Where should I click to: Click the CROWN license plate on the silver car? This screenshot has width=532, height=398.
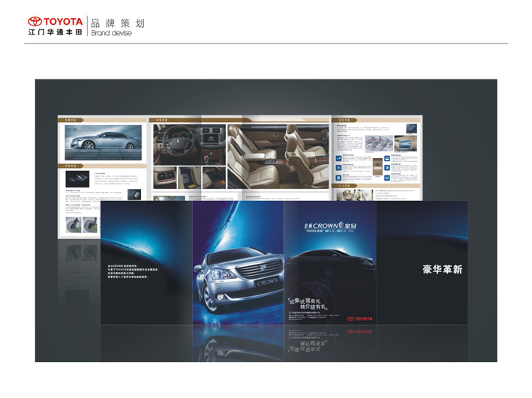[x=267, y=283]
